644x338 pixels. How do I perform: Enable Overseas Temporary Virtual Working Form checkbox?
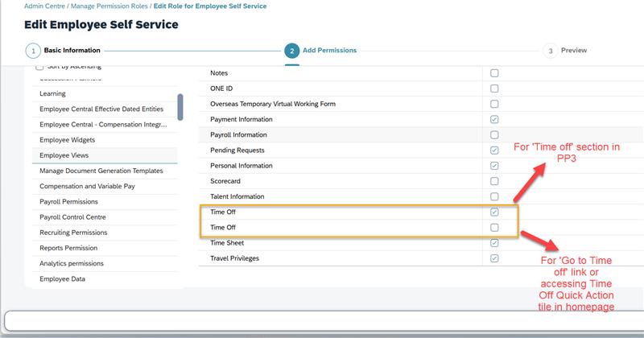[494, 104]
